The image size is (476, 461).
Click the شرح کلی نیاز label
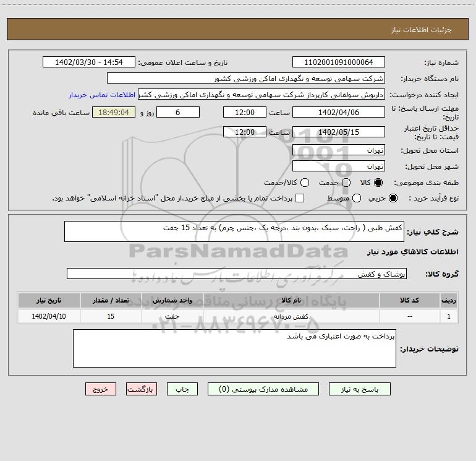433,232
